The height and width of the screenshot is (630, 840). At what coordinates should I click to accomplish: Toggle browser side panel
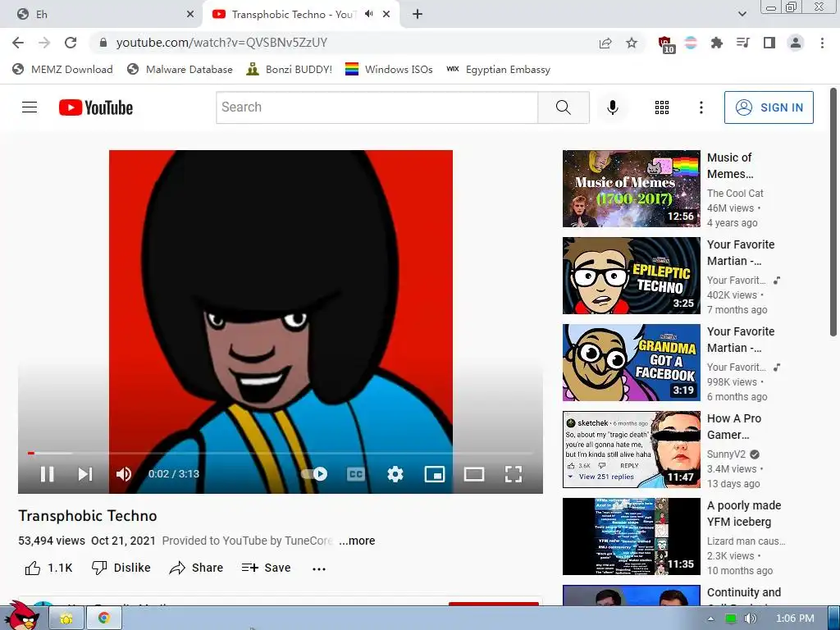tap(769, 43)
